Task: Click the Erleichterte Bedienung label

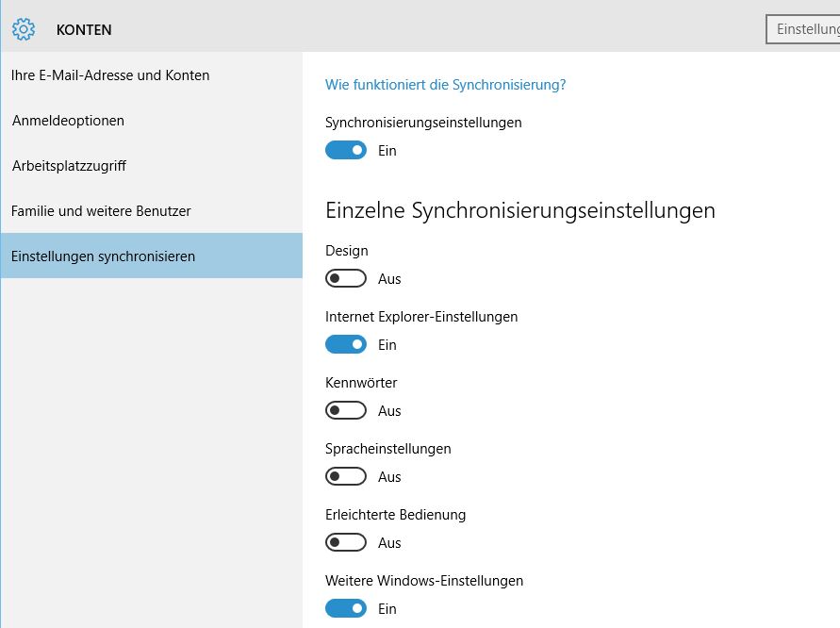Action: click(x=395, y=515)
